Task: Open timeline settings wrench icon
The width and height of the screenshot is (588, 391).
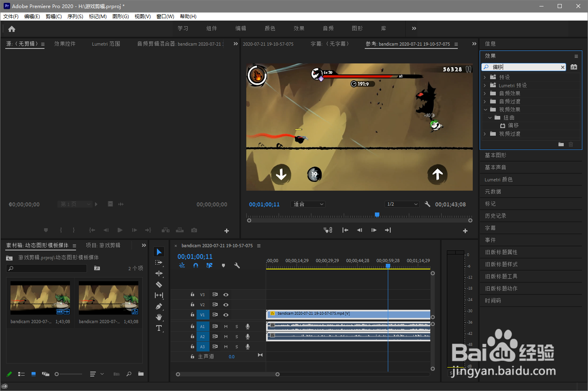Action: 237,265
